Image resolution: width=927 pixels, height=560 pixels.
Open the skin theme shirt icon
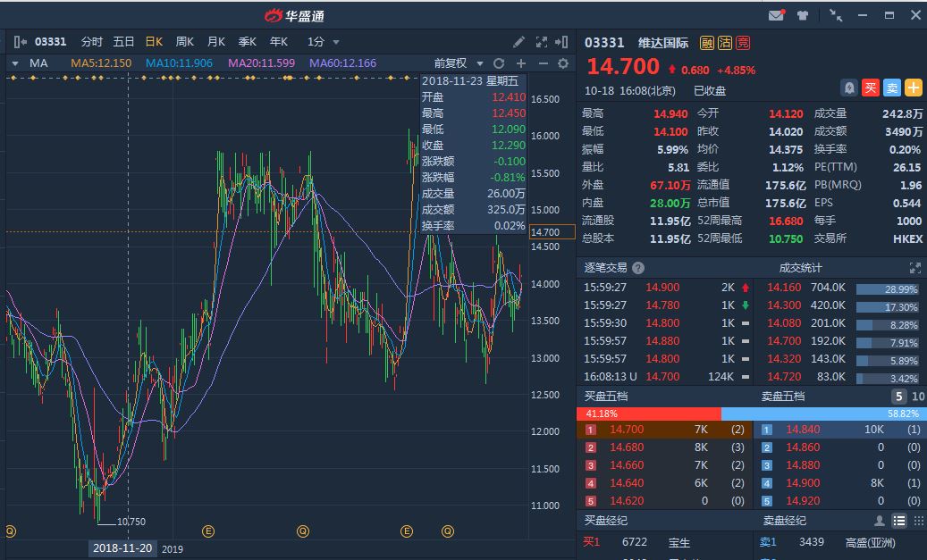coord(802,15)
